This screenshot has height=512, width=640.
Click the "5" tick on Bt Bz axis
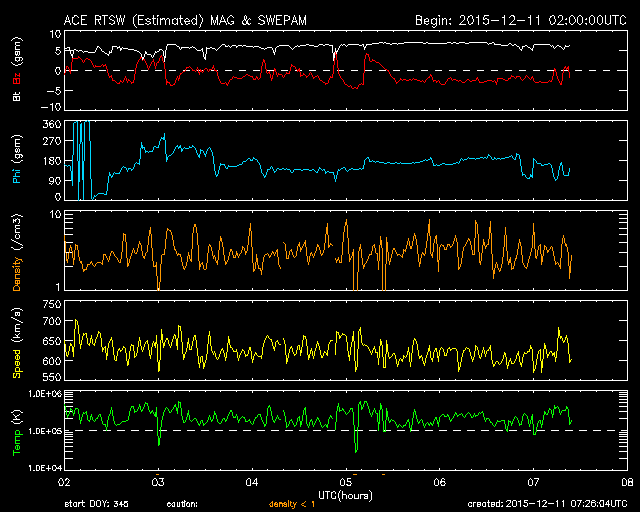(x=58, y=51)
